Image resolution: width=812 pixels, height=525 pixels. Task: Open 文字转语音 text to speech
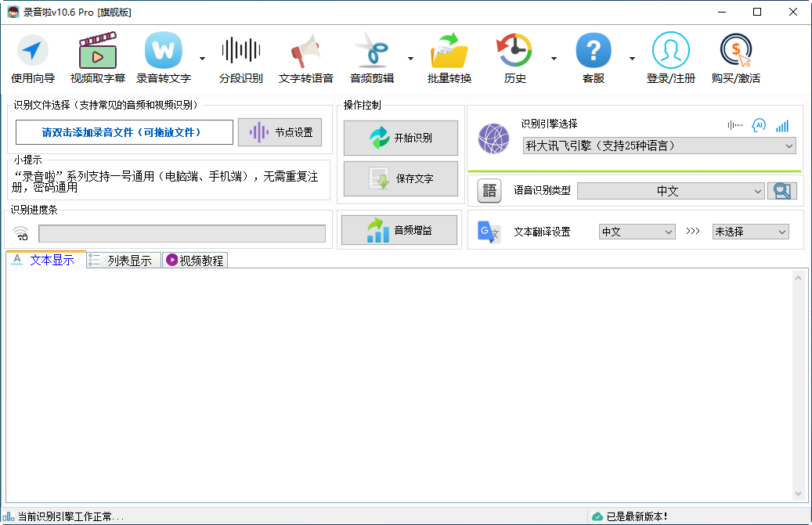[x=306, y=58]
